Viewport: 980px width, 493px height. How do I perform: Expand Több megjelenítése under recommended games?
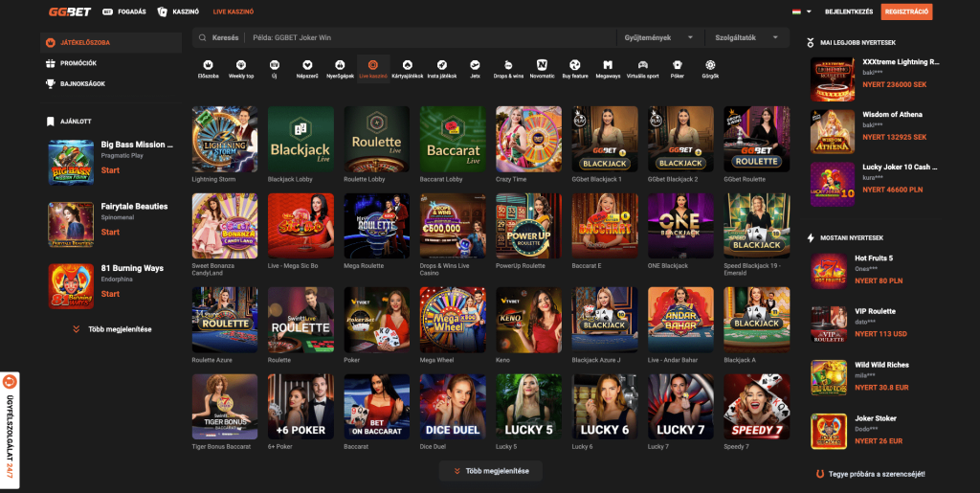(x=112, y=328)
